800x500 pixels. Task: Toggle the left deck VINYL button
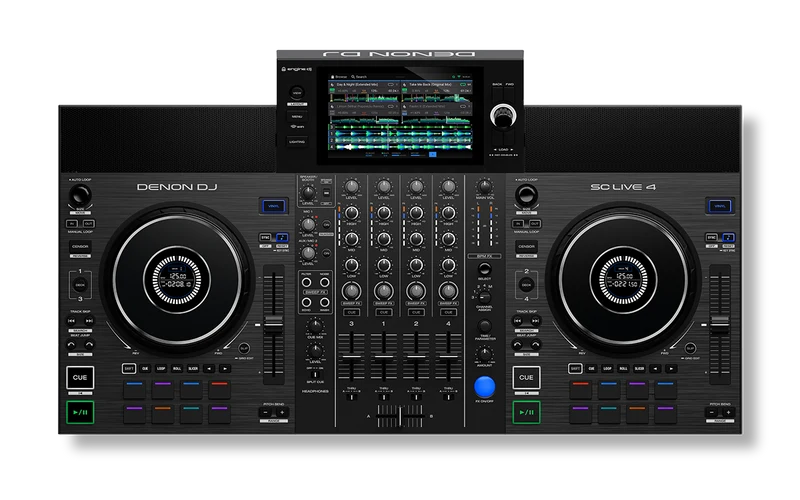tap(274, 206)
